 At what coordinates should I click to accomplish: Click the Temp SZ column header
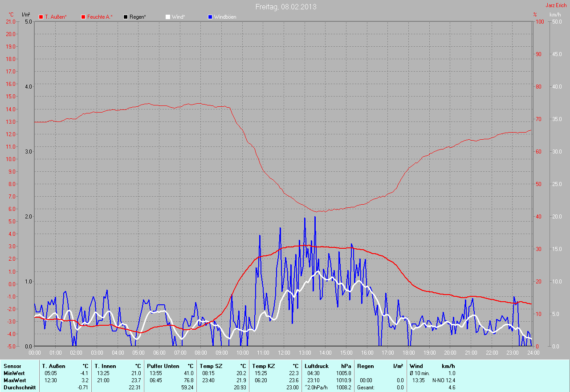coord(211,366)
